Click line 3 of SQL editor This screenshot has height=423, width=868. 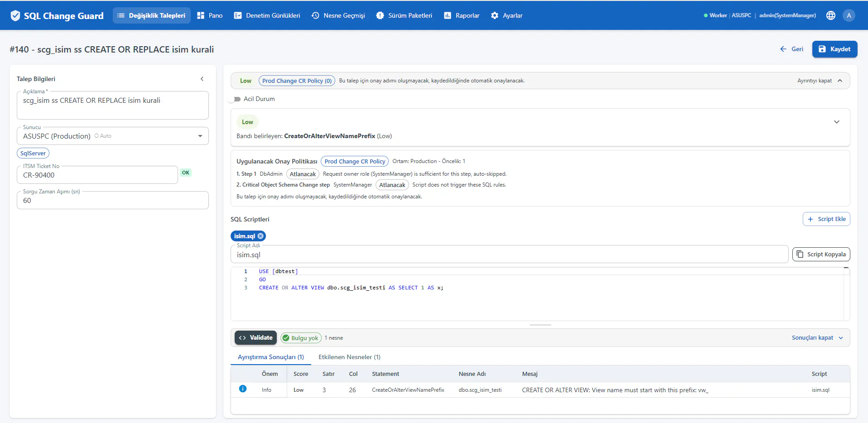[351, 288]
